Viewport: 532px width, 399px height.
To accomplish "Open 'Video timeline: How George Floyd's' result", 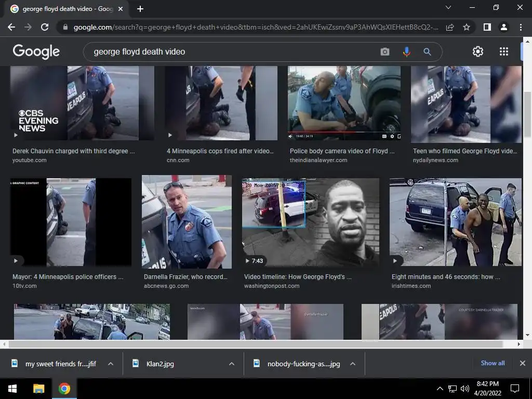I will pyautogui.click(x=298, y=277).
